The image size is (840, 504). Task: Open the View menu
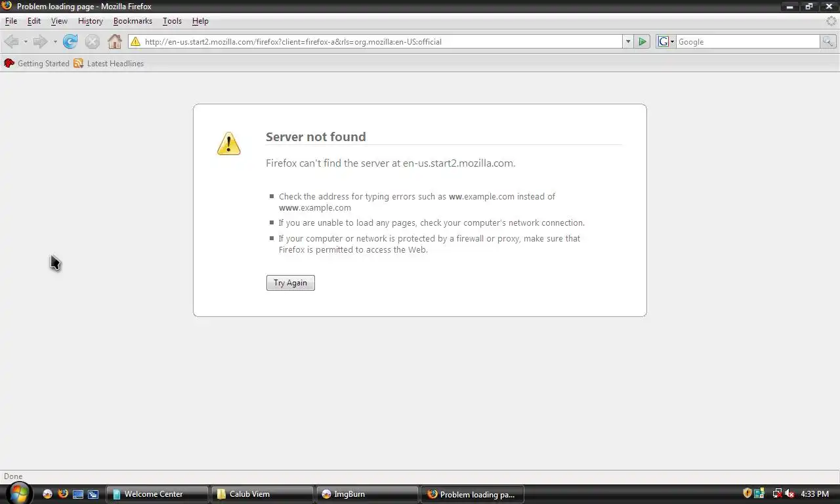pos(59,21)
